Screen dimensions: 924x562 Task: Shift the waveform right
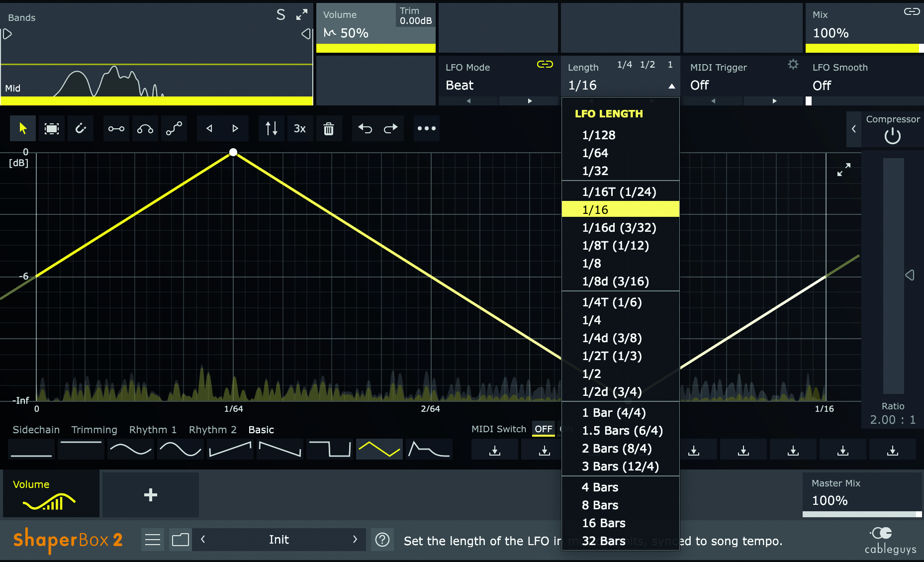[235, 129]
